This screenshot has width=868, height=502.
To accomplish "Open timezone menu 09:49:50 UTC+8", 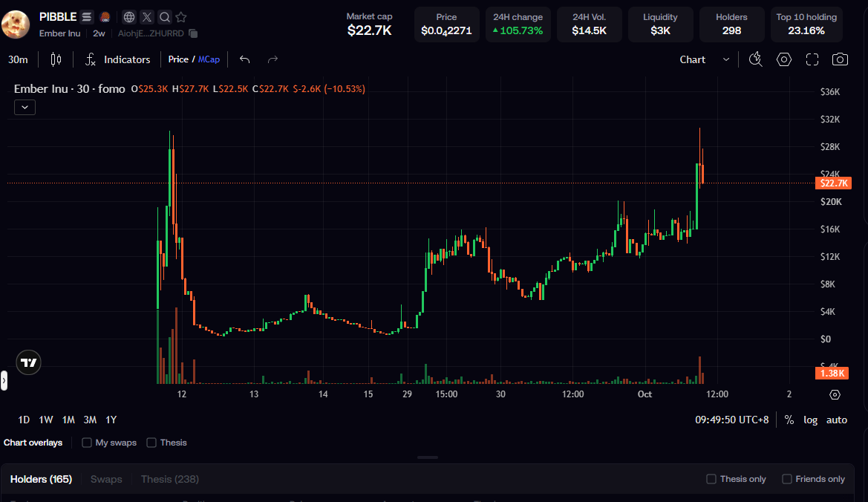I will (x=732, y=420).
